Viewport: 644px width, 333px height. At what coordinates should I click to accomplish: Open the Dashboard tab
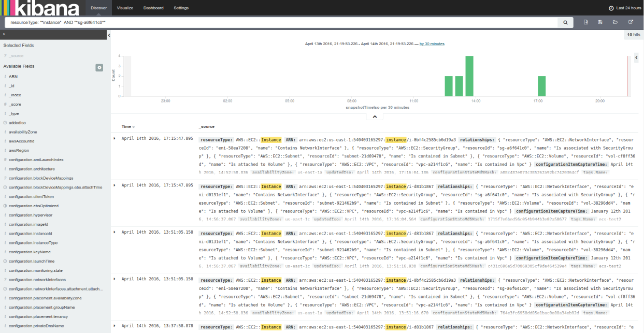(x=152, y=8)
